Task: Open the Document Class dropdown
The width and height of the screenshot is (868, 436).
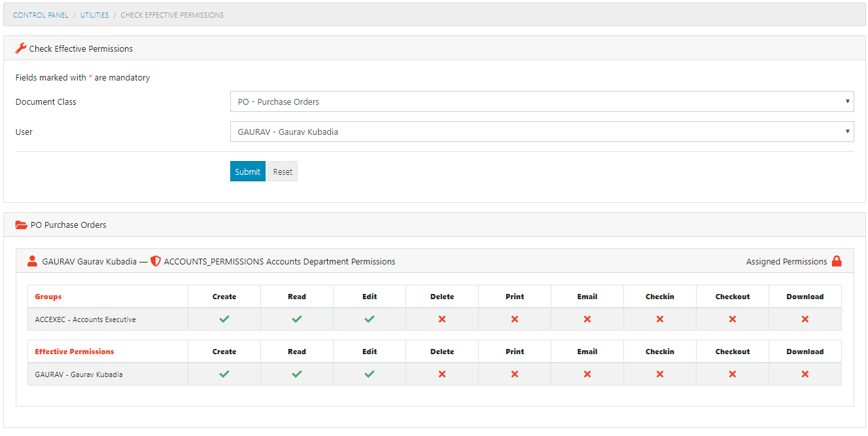Action: pyautogui.click(x=542, y=101)
